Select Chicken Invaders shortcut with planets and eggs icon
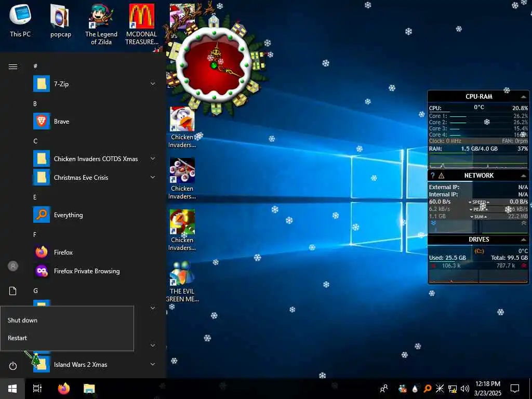 pyautogui.click(x=182, y=179)
